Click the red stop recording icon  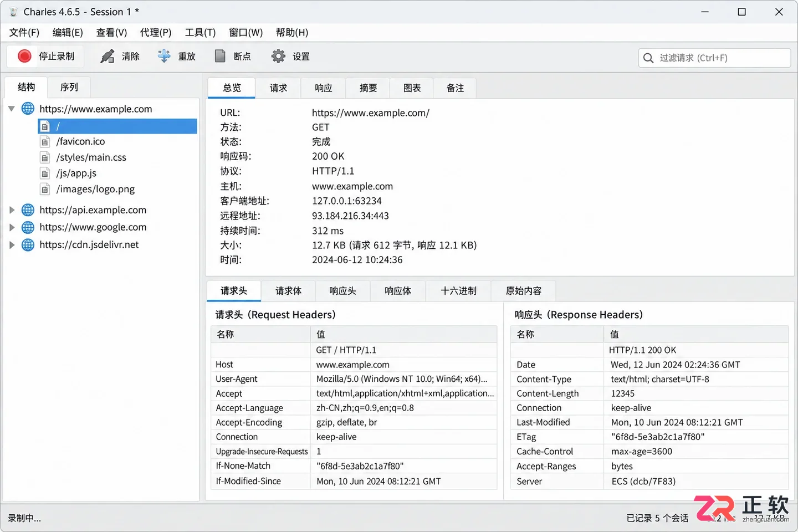24,56
